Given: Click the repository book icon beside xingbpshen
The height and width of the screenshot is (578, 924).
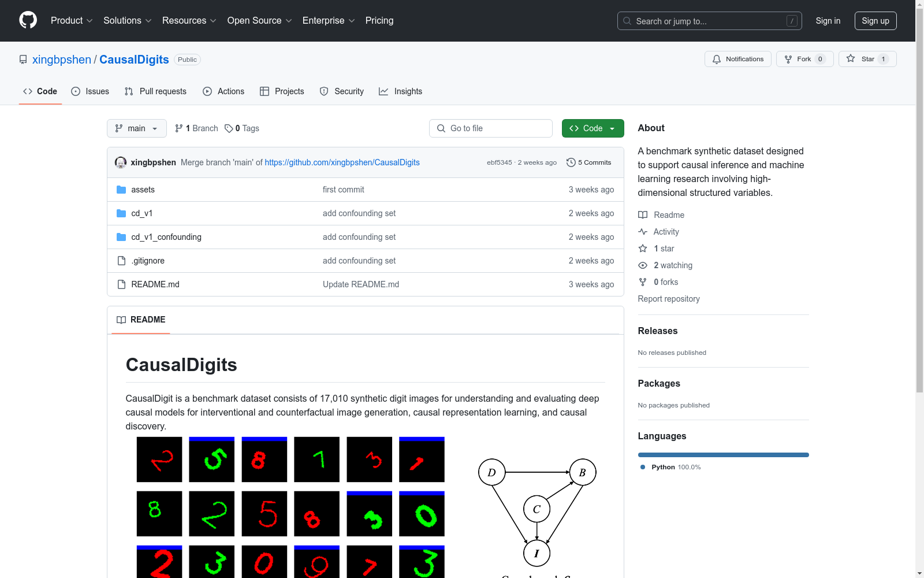Looking at the screenshot, I should (23, 60).
